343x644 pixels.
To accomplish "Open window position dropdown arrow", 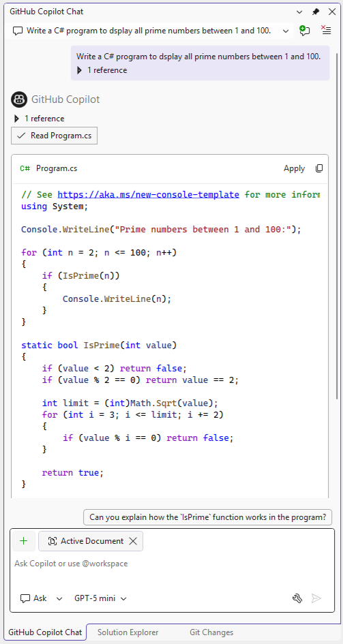I will click(x=299, y=12).
